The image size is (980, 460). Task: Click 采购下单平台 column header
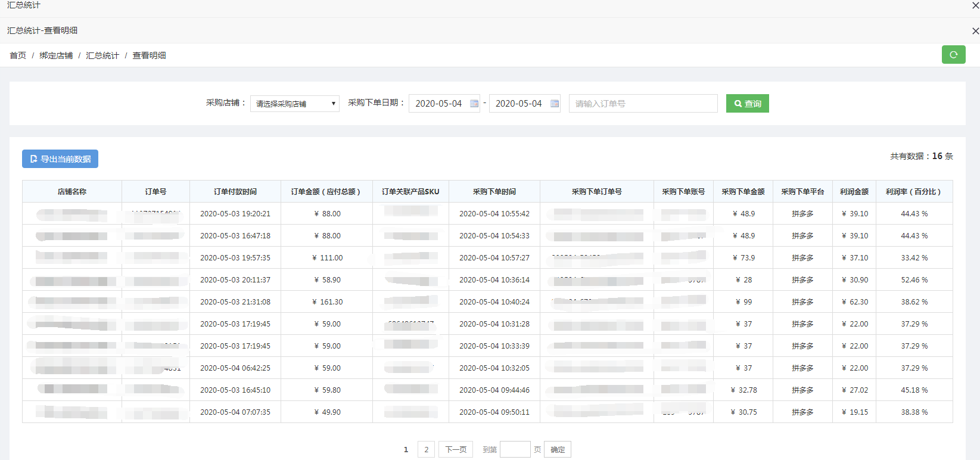(x=803, y=192)
